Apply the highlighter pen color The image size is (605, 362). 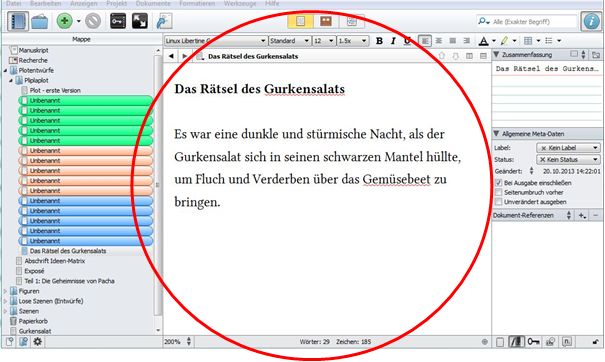(504, 41)
